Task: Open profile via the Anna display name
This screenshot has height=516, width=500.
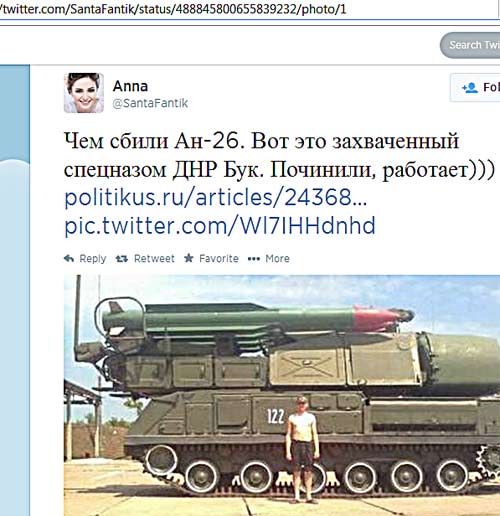Action: coord(130,86)
